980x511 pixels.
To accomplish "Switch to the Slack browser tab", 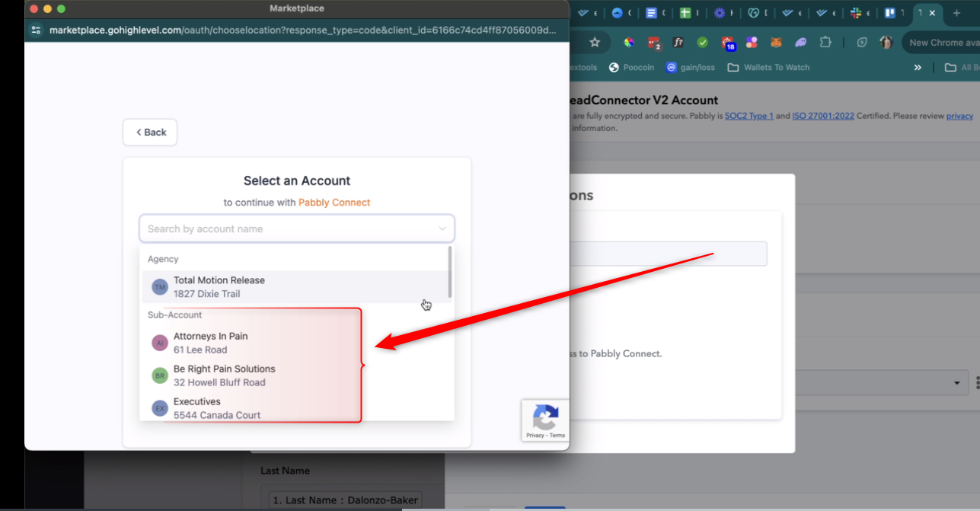I will (x=860, y=12).
